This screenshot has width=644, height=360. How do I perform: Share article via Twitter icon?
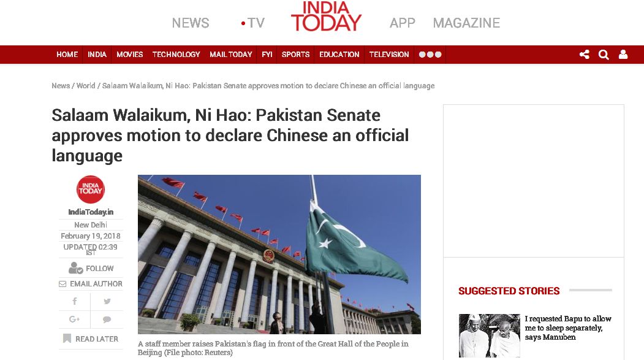pos(107,301)
